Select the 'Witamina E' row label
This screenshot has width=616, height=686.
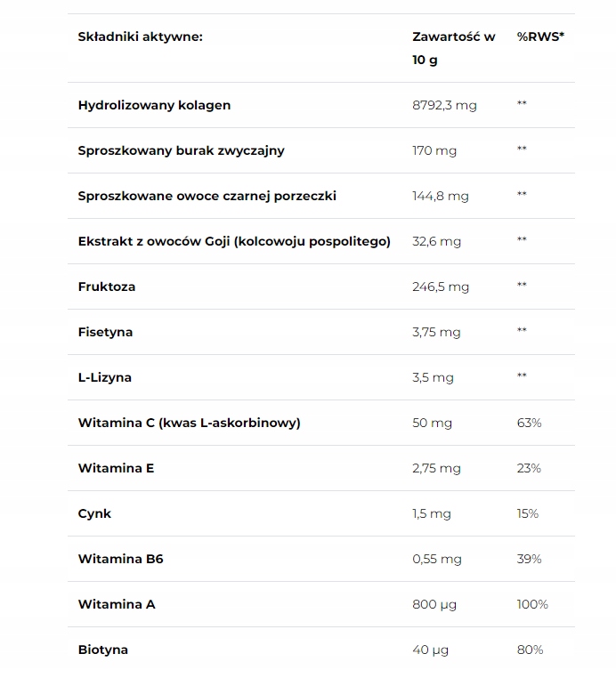pyautogui.click(x=116, y=468)
